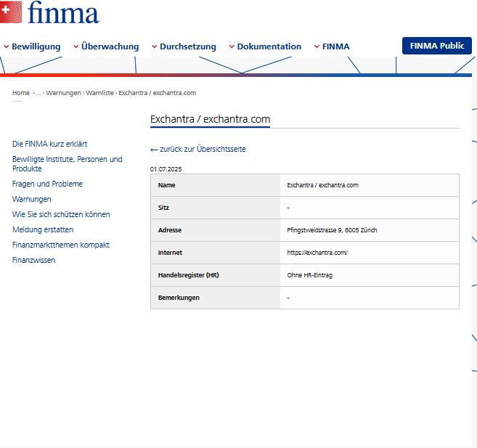Select 'Meldung erstatten' in sidebar

[43, 229]
